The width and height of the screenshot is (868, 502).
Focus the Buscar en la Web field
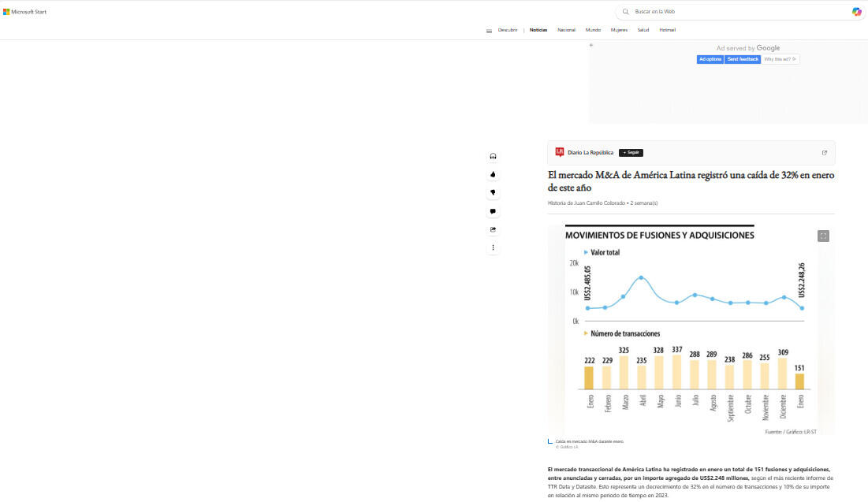[x=733, y=12]
